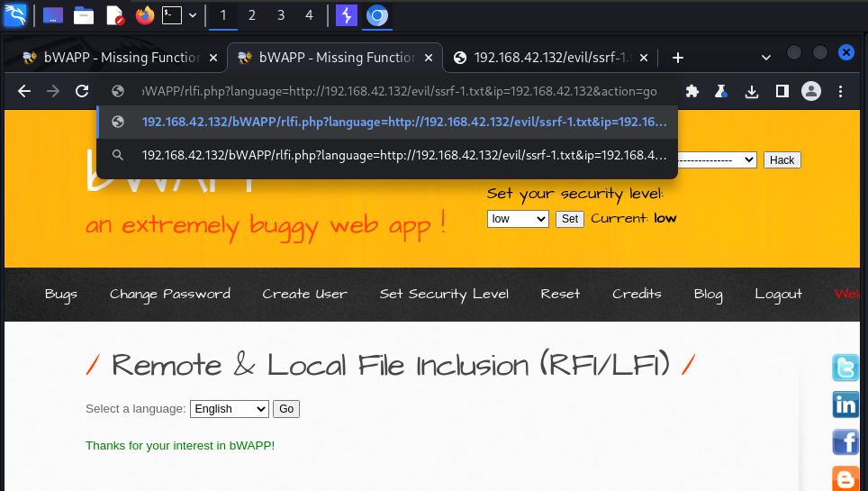Viewport: 868px width, 491px height.
Task: Launch Firefox from the taskbar
Action: coord(144,15)
